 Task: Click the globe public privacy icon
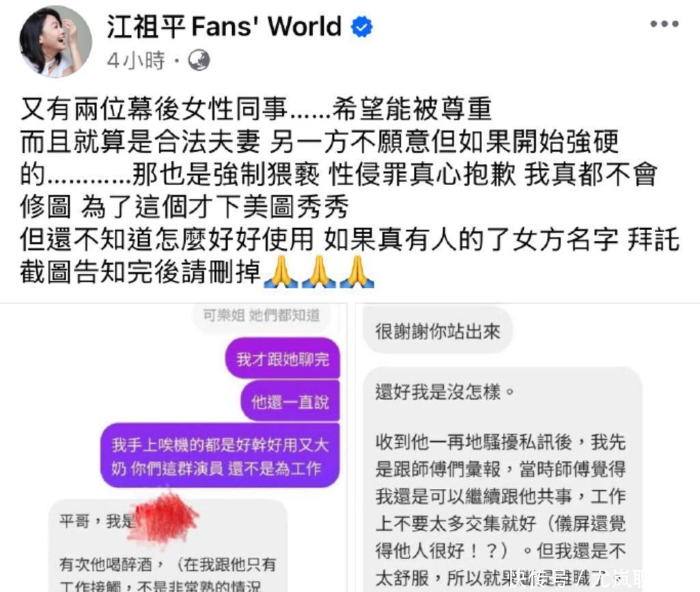pyautogui.click(x=199, y=60)
